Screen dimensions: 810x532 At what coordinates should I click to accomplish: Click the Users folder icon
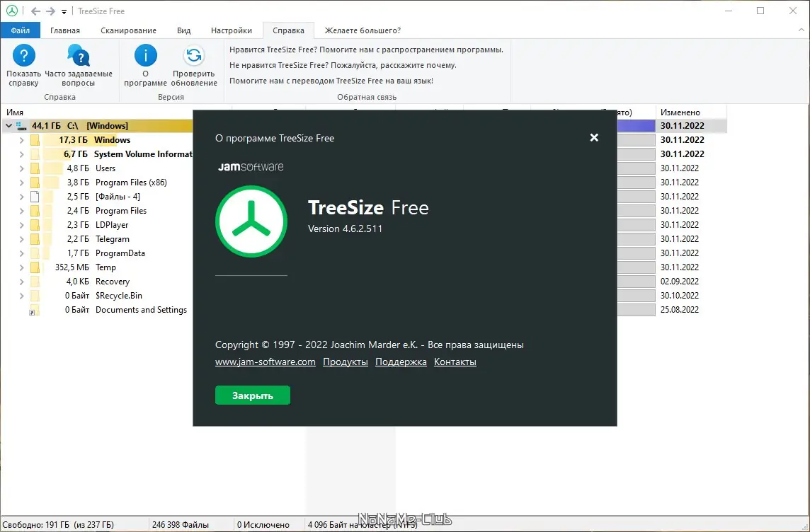click(35, 168)
